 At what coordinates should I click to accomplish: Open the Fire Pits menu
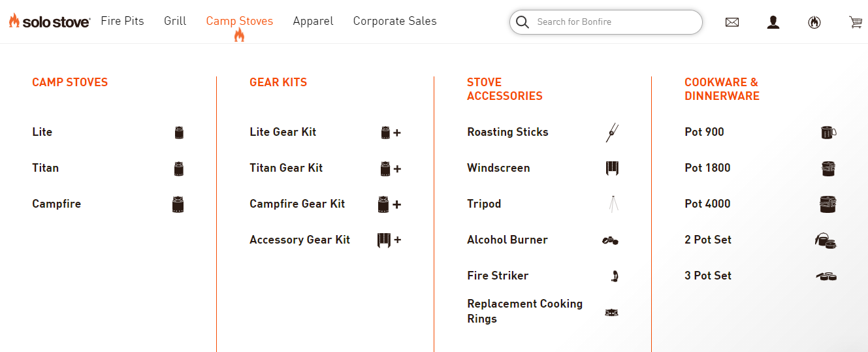pos(122,21)
